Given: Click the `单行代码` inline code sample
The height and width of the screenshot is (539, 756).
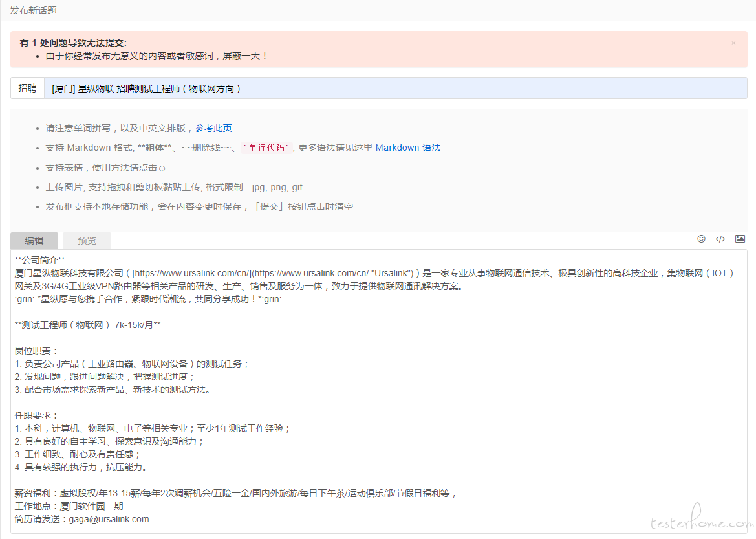Looking at the screenshot, I should pos(266,148).
